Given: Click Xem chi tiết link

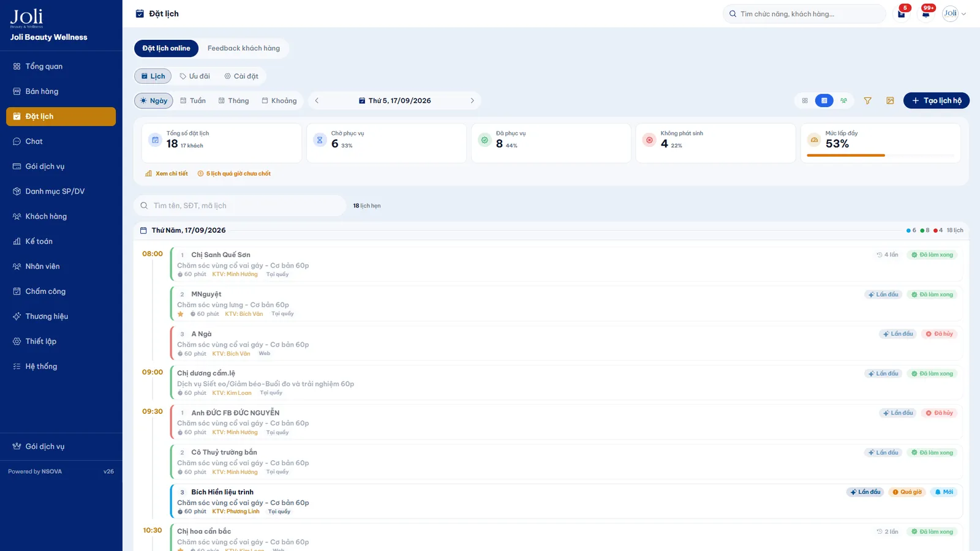Looking at the screenshot, I should 167,173.
